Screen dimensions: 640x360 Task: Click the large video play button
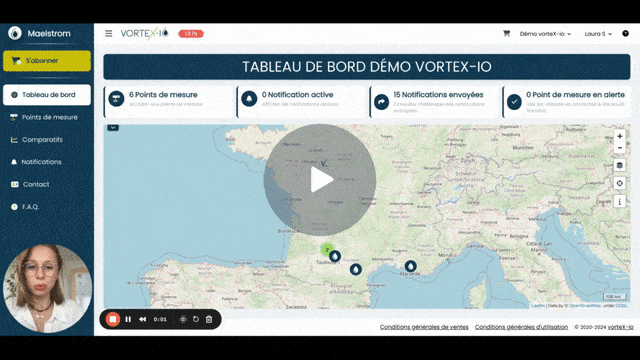(x=320, y=180)
